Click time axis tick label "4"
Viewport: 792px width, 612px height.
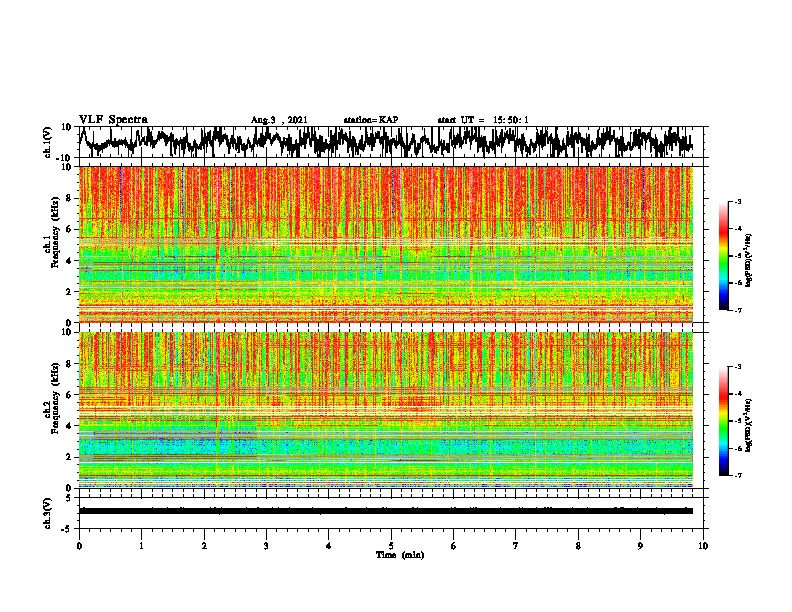[329, 546]
